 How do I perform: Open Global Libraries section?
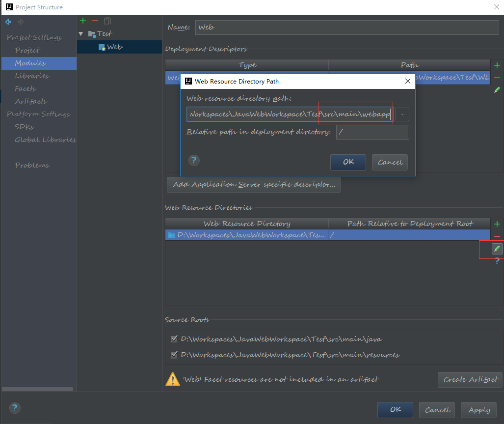pos(45,140)
